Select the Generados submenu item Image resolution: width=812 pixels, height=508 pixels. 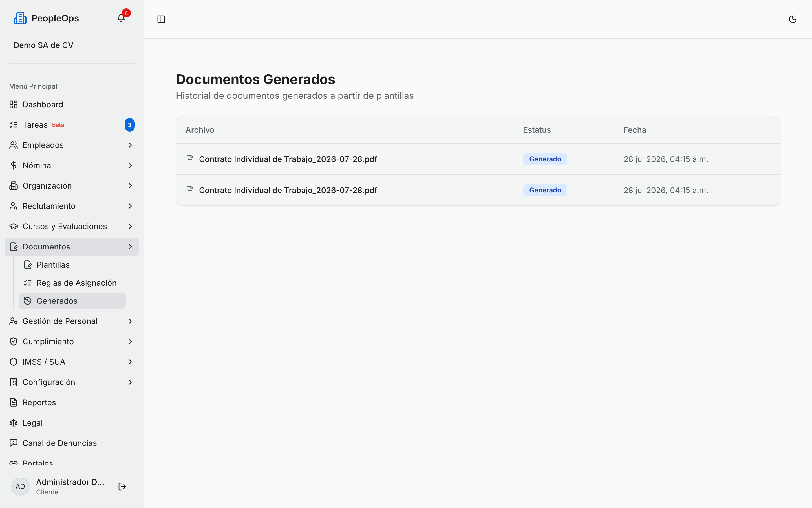point(72,301)
